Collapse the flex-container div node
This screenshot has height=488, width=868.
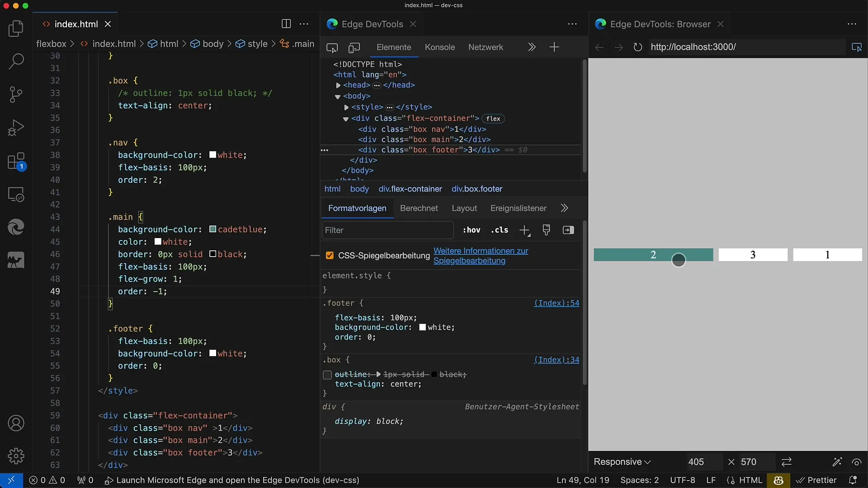(x=346, y=119)
